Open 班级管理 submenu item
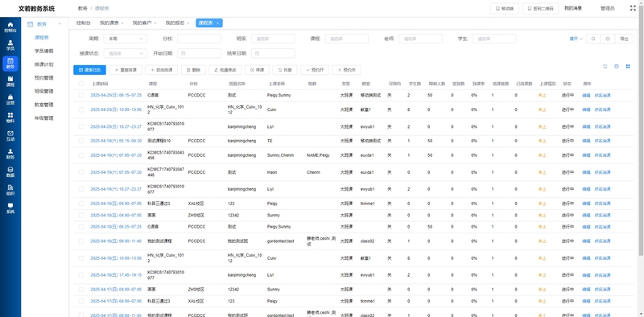 44,91
